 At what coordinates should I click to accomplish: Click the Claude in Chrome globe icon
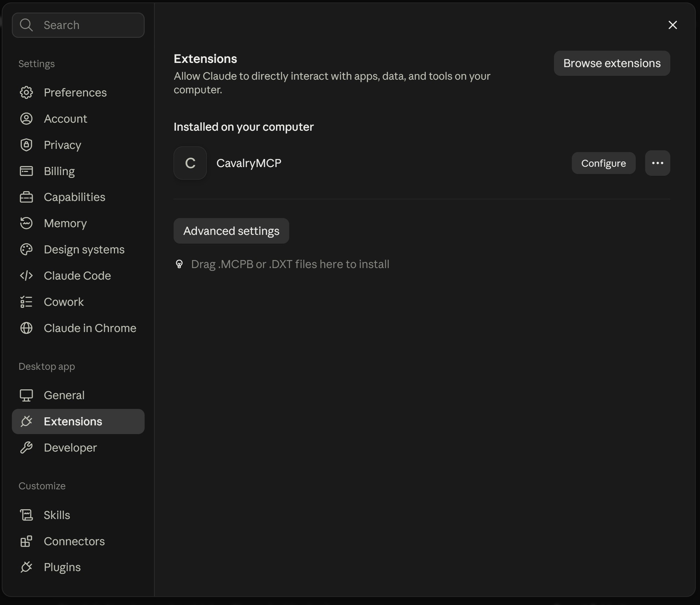[26, 328]
